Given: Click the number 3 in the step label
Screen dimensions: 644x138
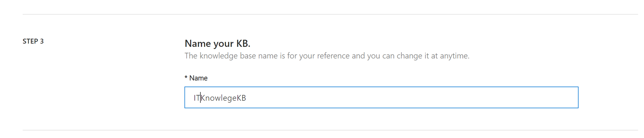Looking at the screenshot, I should pos(42,41).
